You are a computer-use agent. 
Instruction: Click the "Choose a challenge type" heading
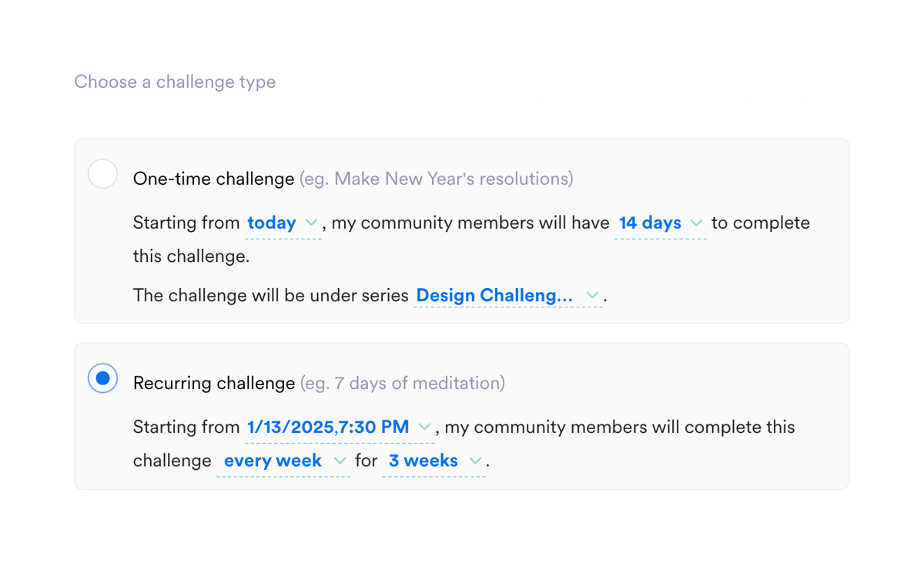175,82
